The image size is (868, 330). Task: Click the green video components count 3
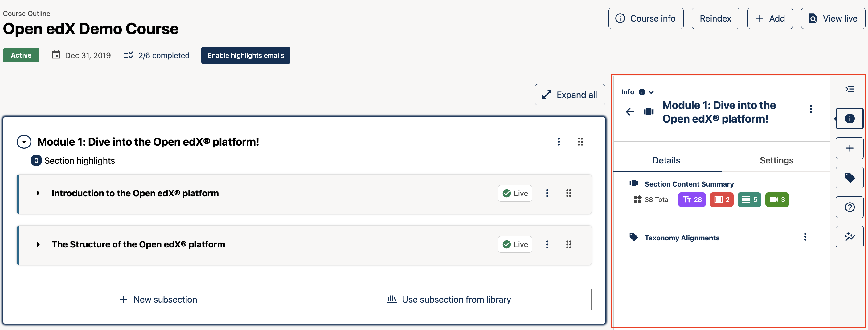(x=777, y=199)
